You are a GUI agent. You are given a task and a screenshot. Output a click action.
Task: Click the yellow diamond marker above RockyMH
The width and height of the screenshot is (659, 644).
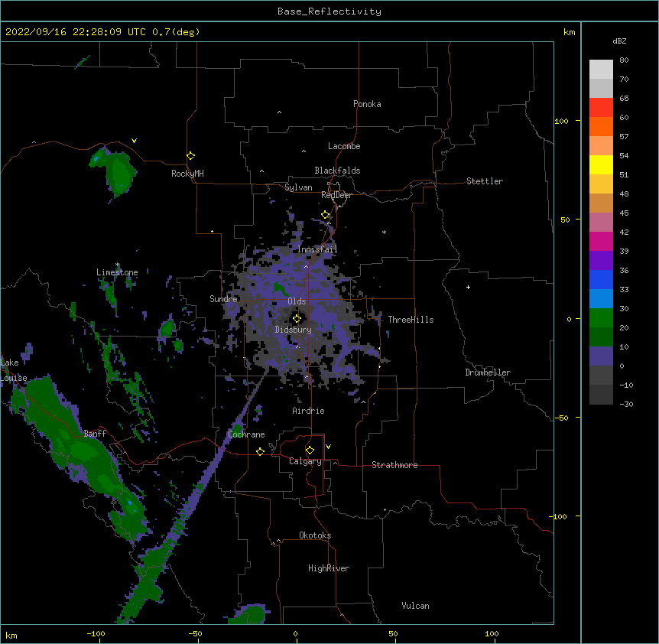191,156
